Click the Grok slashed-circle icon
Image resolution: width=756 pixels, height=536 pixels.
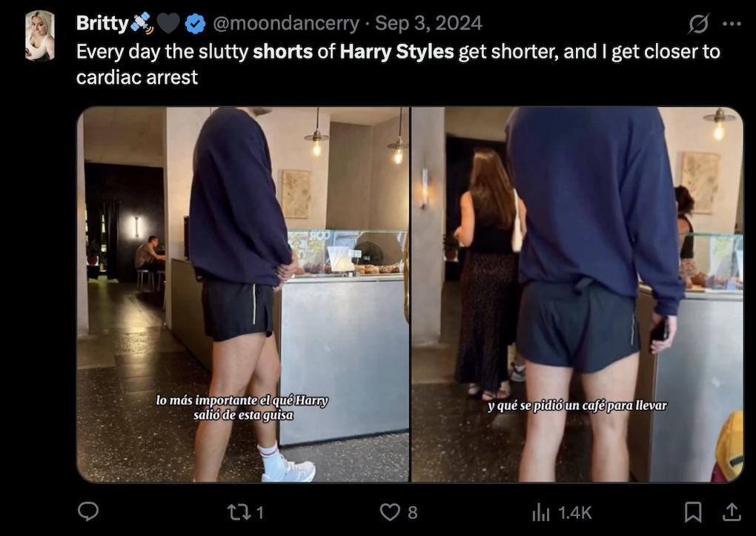click(698, 24)
